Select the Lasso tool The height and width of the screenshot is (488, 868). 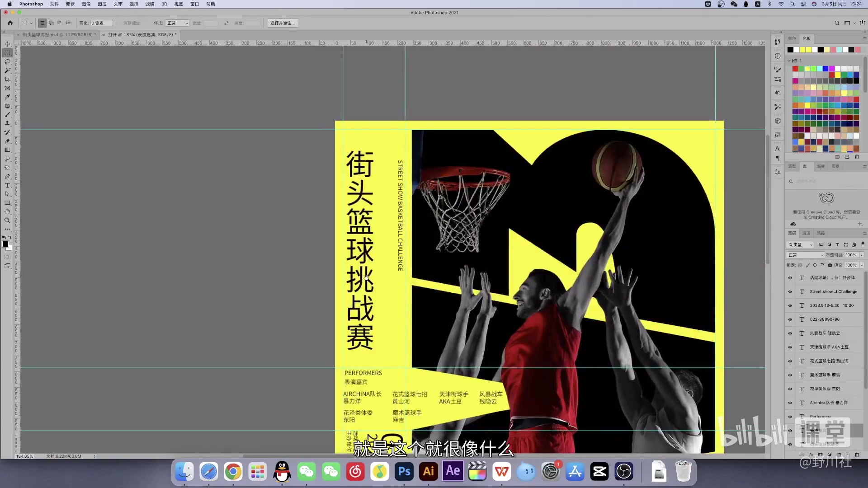(7, 62)
